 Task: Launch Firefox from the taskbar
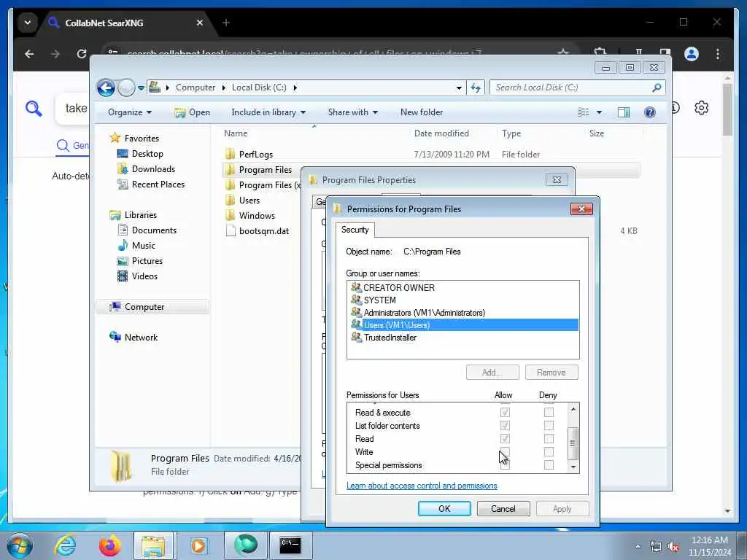[109, 545]
